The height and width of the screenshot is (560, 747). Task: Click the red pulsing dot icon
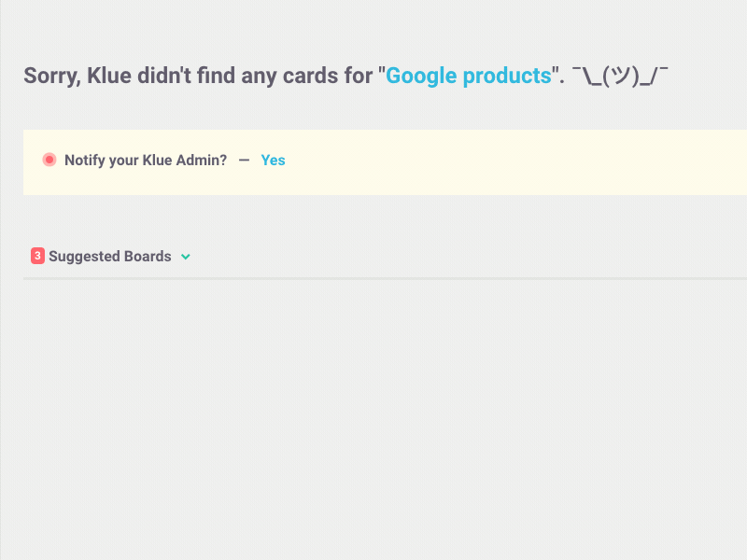pos(49,160)
